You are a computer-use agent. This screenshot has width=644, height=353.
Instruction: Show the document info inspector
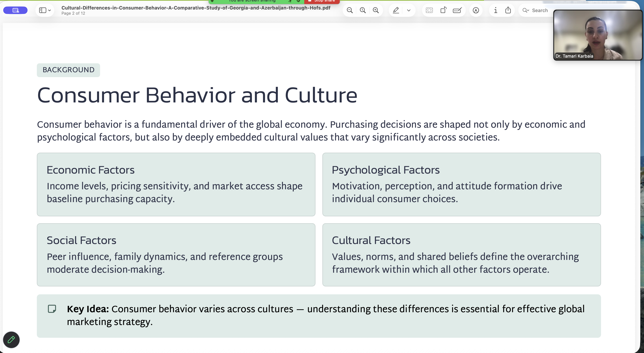click(x=496, y=10)
